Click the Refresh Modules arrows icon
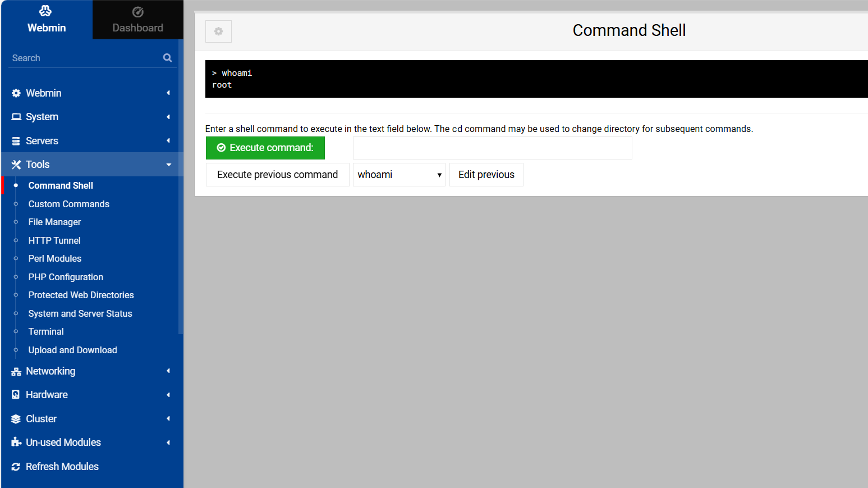This screenshot has height=488, width=868. (16, 467)
